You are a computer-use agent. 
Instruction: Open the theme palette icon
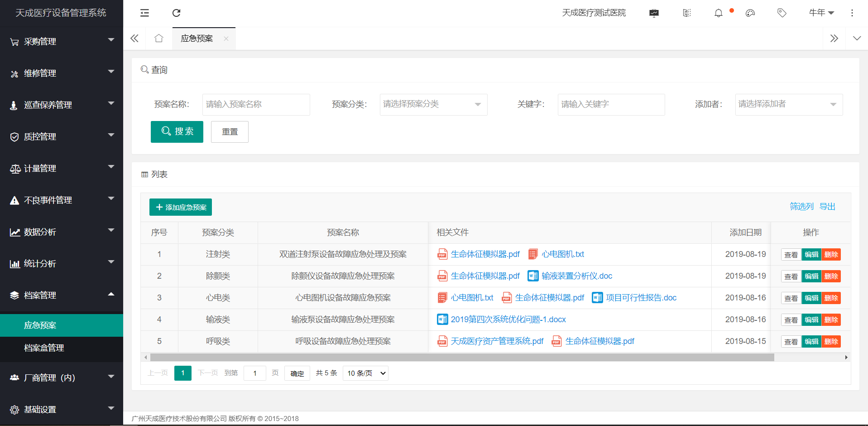750,13
